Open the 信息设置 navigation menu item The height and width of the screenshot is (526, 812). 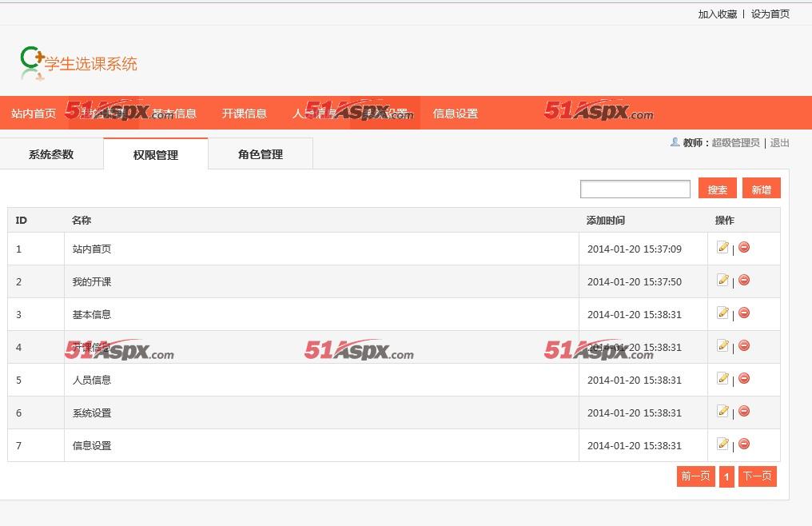456,114
